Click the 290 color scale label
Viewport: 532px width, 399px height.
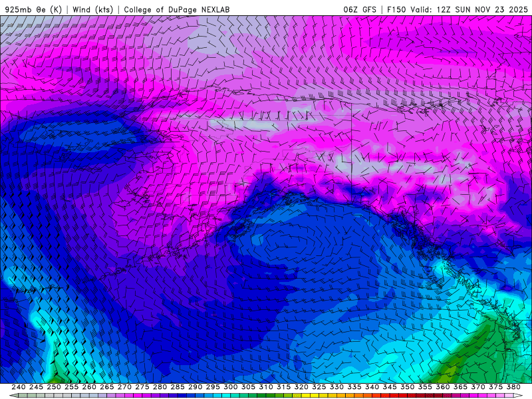[x=195, y=387]
